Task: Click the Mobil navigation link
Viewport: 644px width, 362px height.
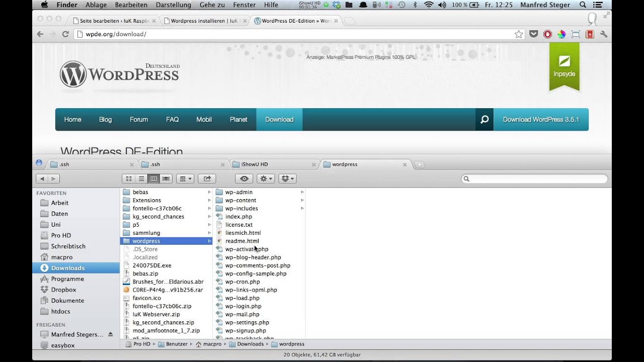Action: (x=204, y=120)
